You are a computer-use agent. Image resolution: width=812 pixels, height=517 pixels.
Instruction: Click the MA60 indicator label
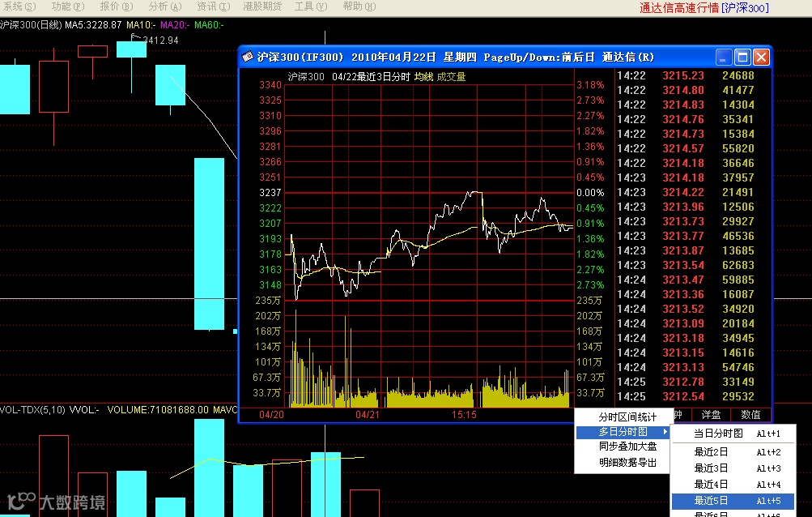209,25
